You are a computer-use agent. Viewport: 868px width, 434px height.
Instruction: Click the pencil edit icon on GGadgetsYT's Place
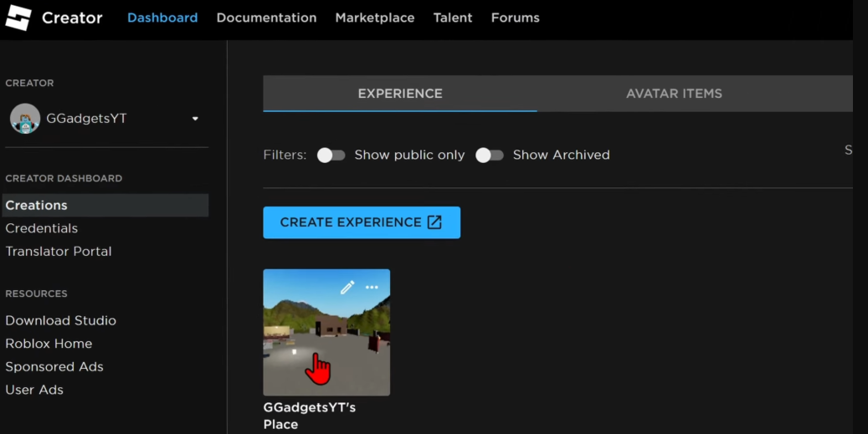[x=347, y=288]
